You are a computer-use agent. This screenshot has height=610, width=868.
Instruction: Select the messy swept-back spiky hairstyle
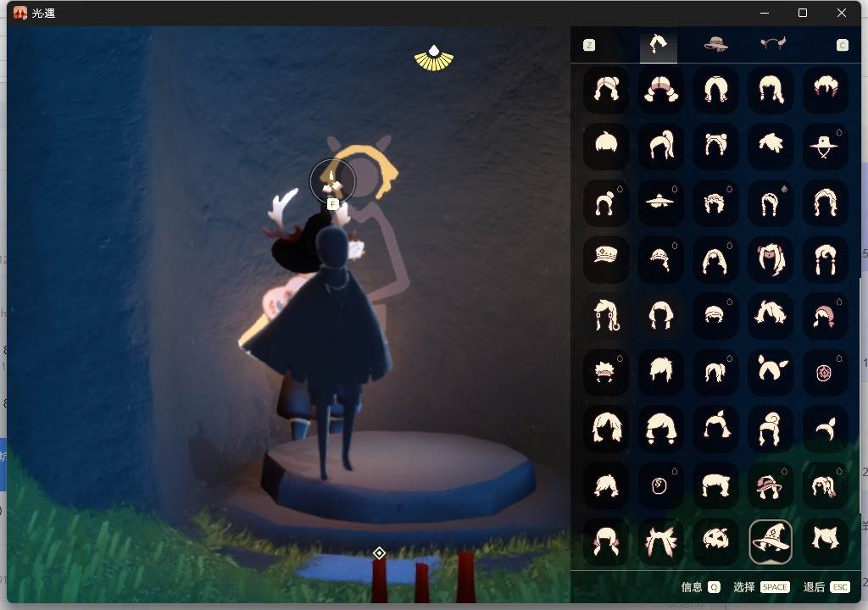[x=771, y=146]
